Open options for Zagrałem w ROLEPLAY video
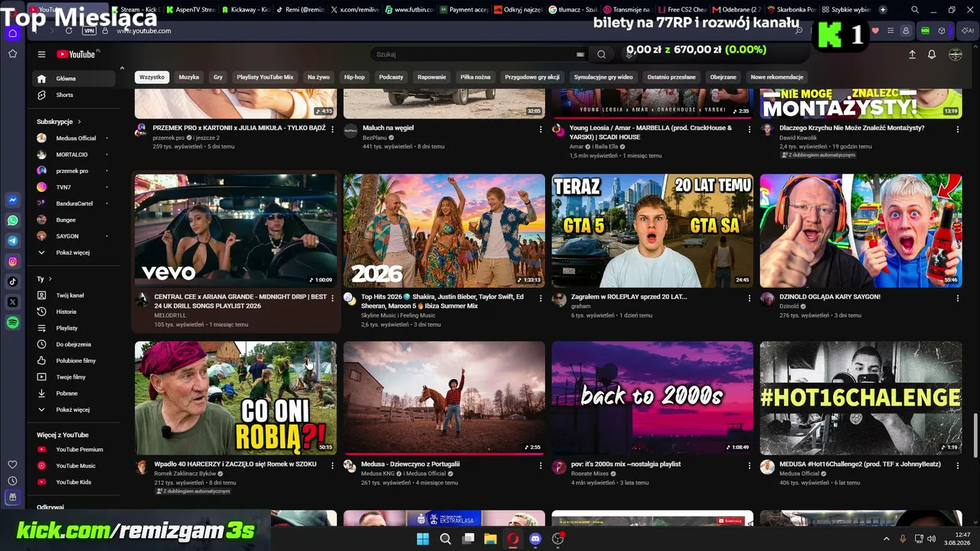This screenshot has height=551, width=980. click(749, 298)
